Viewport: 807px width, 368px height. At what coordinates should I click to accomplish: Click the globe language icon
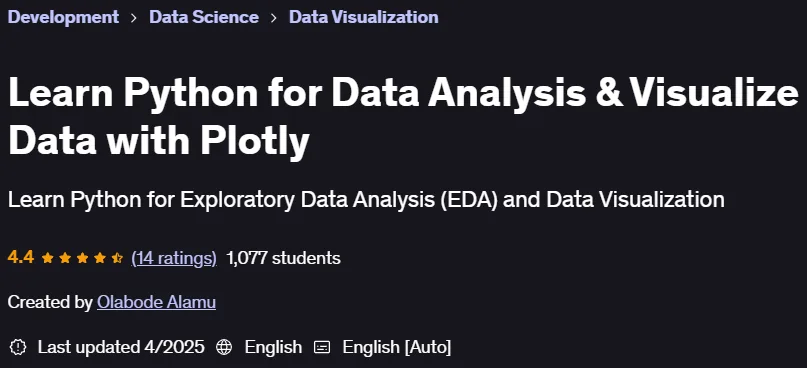click(x=224, y=347)
